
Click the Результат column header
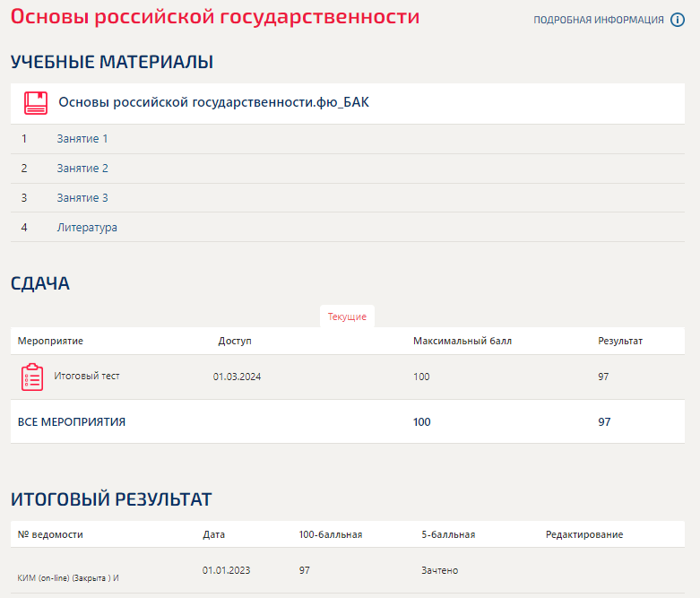coord(620,341)
